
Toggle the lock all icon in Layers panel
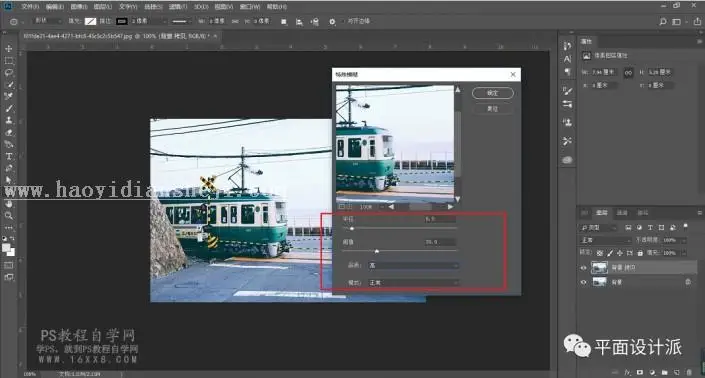[640, 253]
